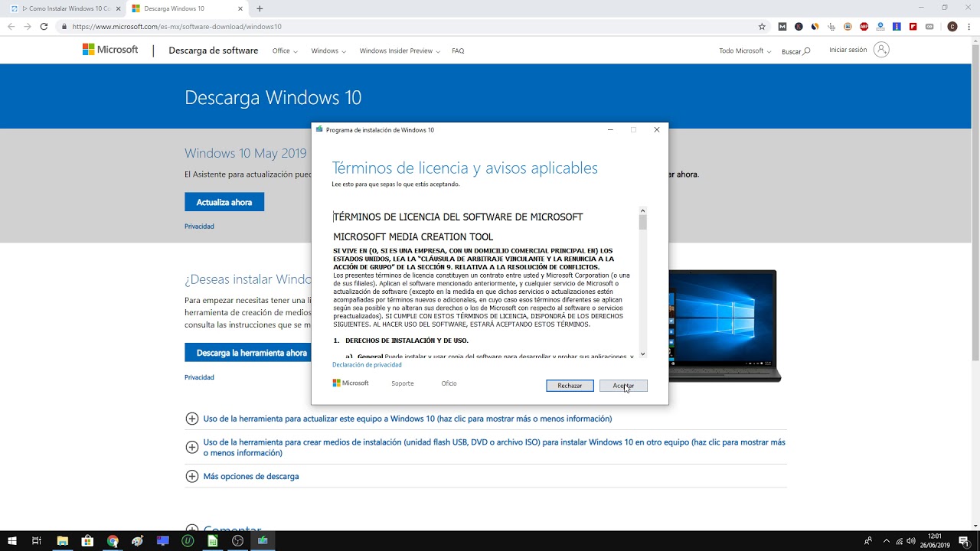Show hidden system tray icons chevron
The image size is (980, 551).
(x=886, y=541)
